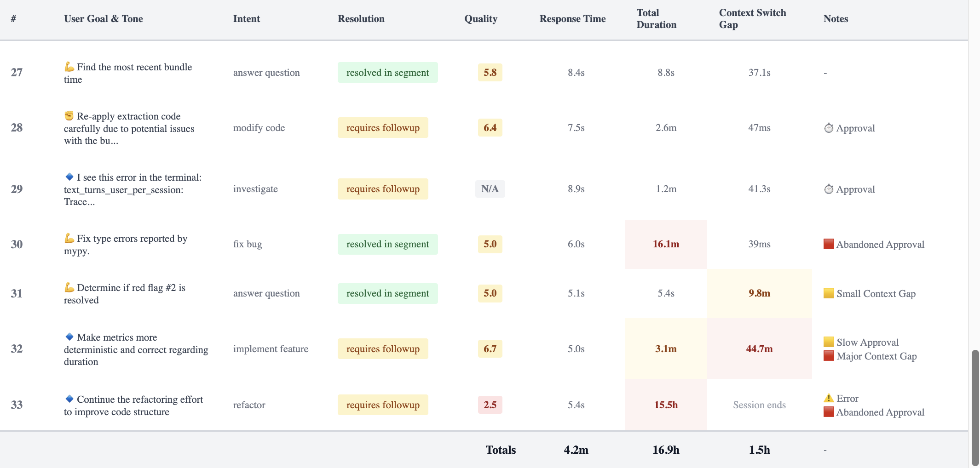Image resolution: width=980 pixels, height=468 pixels.
Task: Click the flexed arm emoji in row 27
Action: (68, 67)
